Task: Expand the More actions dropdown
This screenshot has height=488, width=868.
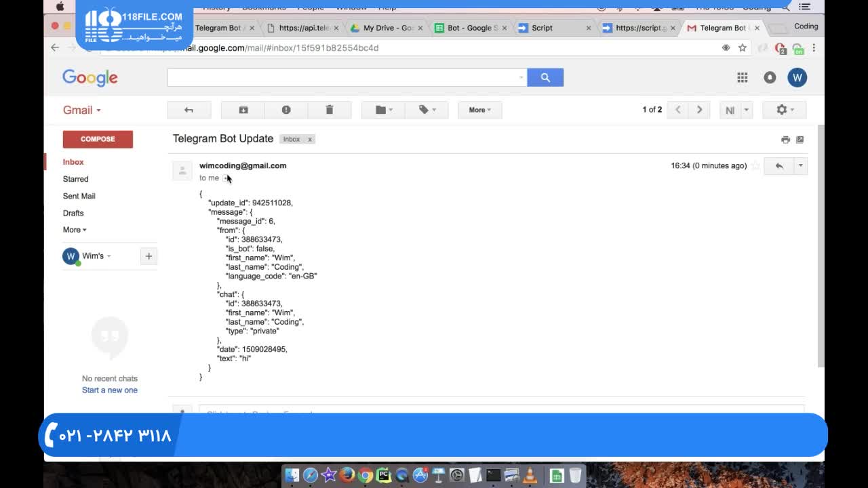Action: click(479, 110)
